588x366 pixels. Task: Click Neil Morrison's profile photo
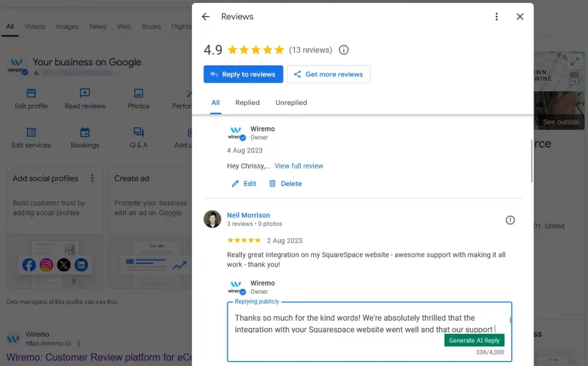212,219
